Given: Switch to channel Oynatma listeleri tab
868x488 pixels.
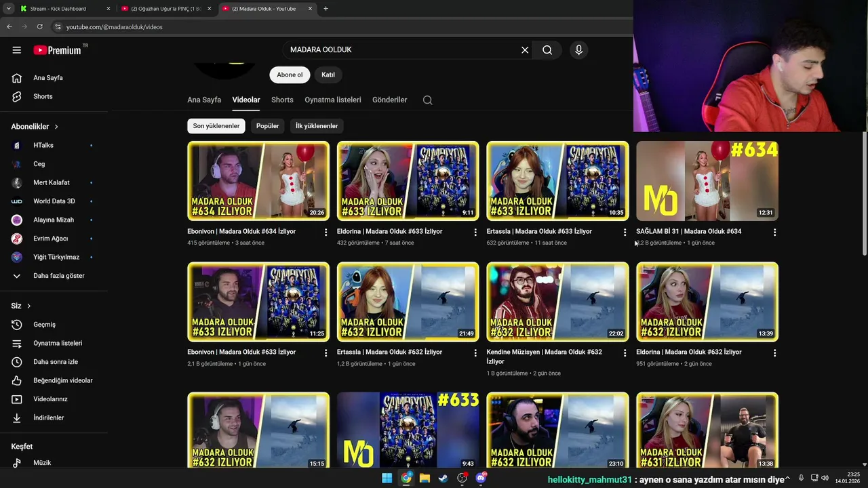Looking at the screenshot, I should point(333,100).
